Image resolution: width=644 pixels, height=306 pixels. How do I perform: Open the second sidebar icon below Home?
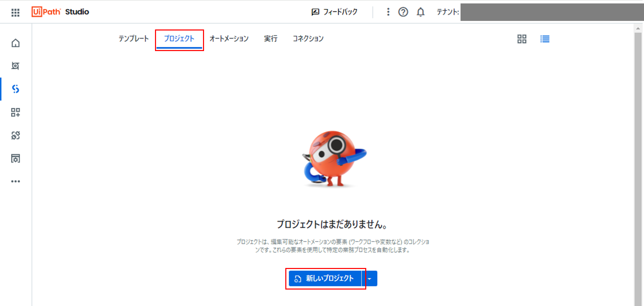(x=15, y=66)
